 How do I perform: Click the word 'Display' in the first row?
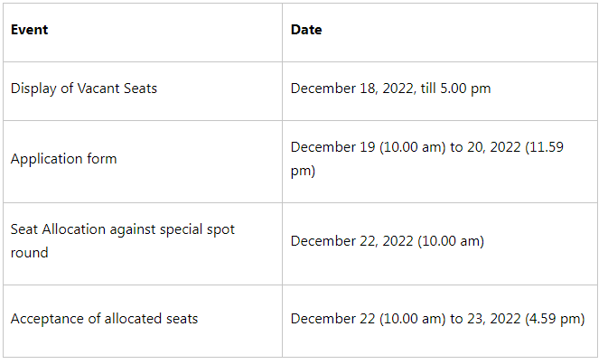pos(33,89)
